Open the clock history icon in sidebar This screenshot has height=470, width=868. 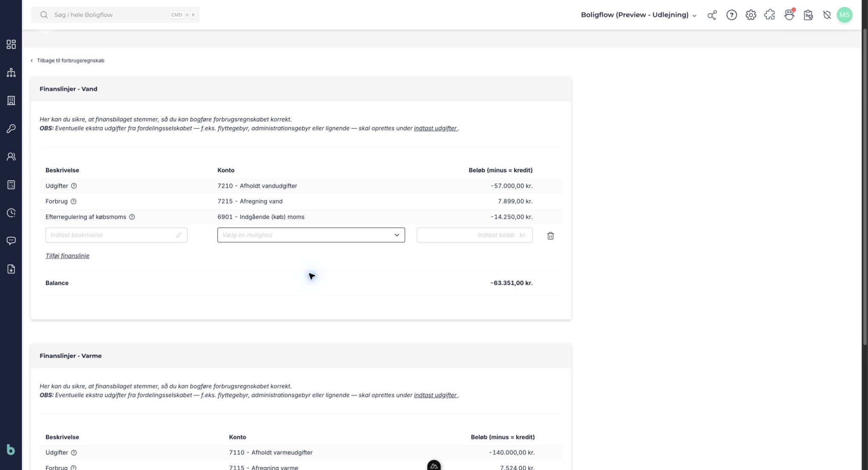(11, 213)
